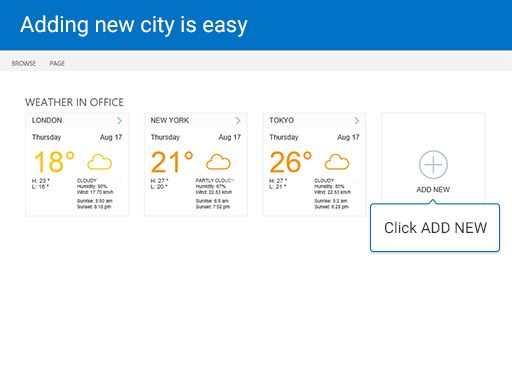Click the LONDON city title

click(x=47, y=120)
